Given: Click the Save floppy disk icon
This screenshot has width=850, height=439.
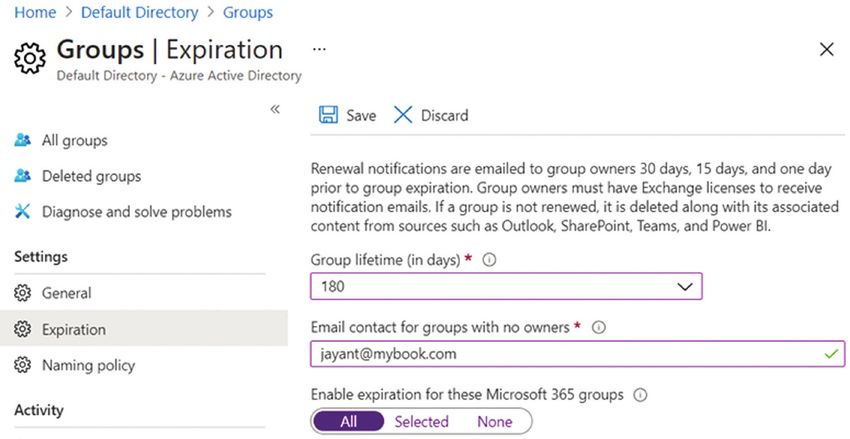Looking at the screenshot, I should click(328, 115).
